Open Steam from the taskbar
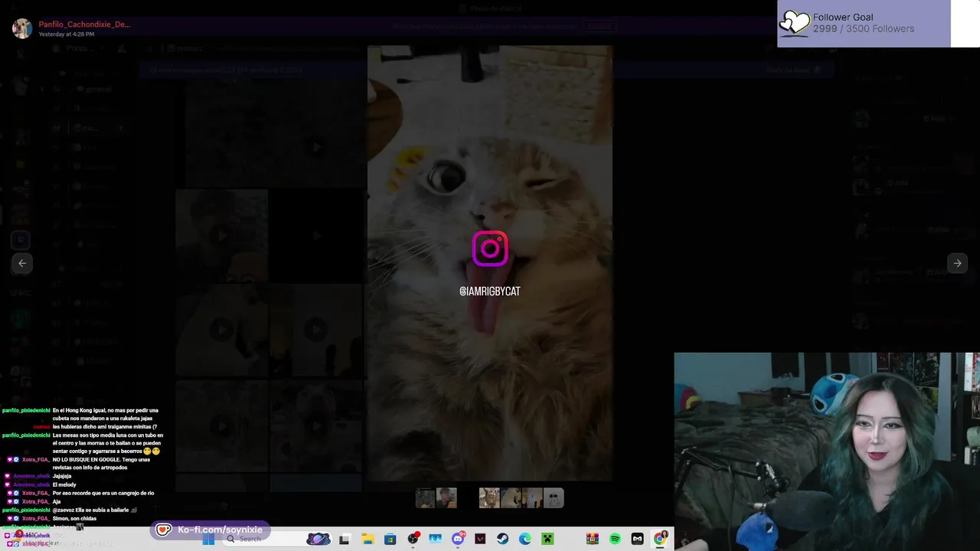 [502, 540]
